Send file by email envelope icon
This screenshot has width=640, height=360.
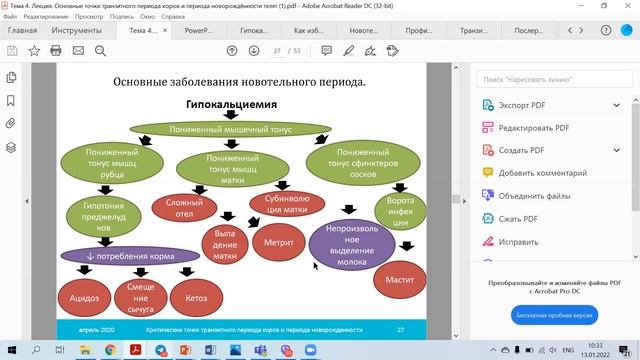point(78,51)
